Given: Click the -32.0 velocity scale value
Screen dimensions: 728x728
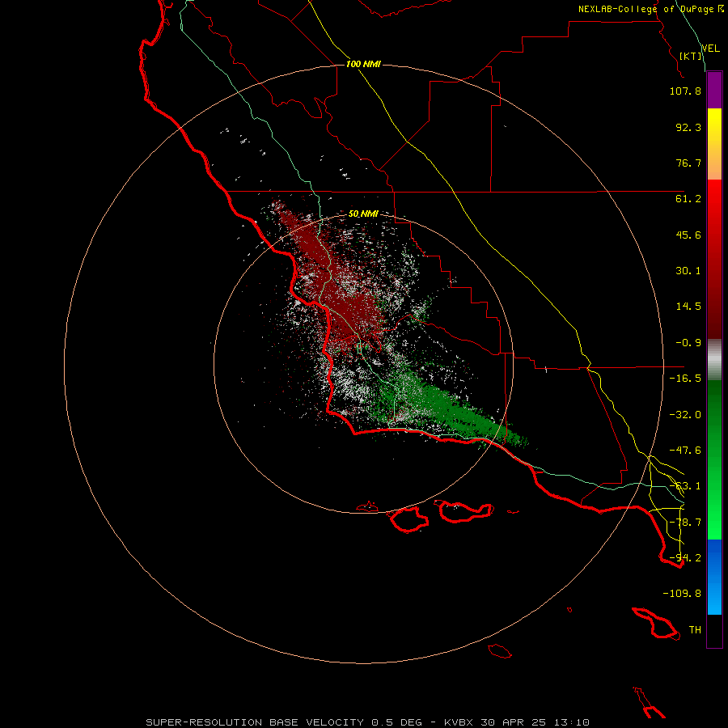Looking at the screenshot, I should pos(685,415).
